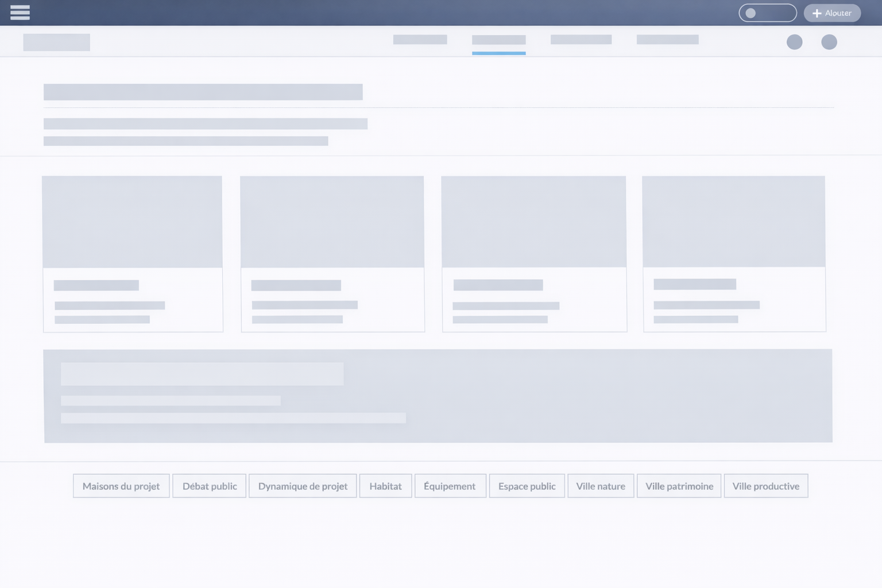The image size is (882, 588).
Task: Open the rightmost circular account icon
Action: pos(829,41)
